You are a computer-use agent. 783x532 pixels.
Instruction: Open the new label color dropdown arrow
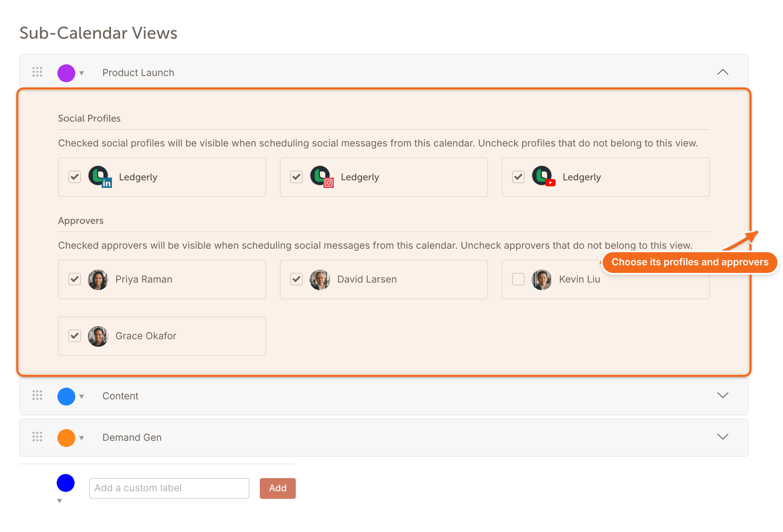tap(59, 501)
